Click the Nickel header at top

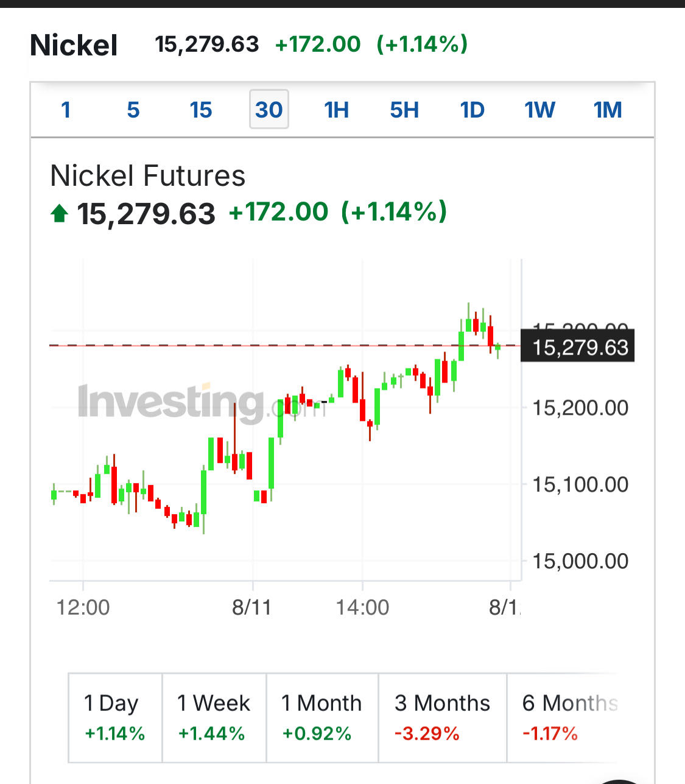coord(74,45)
